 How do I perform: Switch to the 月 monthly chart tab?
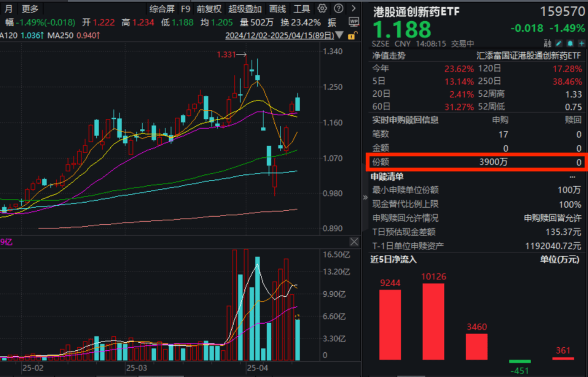(8, 8)
